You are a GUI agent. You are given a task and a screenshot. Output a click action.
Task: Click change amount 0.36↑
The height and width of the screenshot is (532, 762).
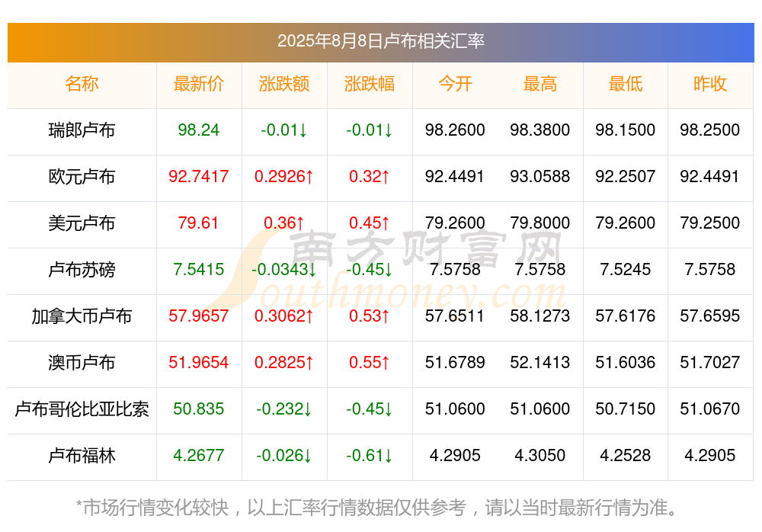pos(283,223)
